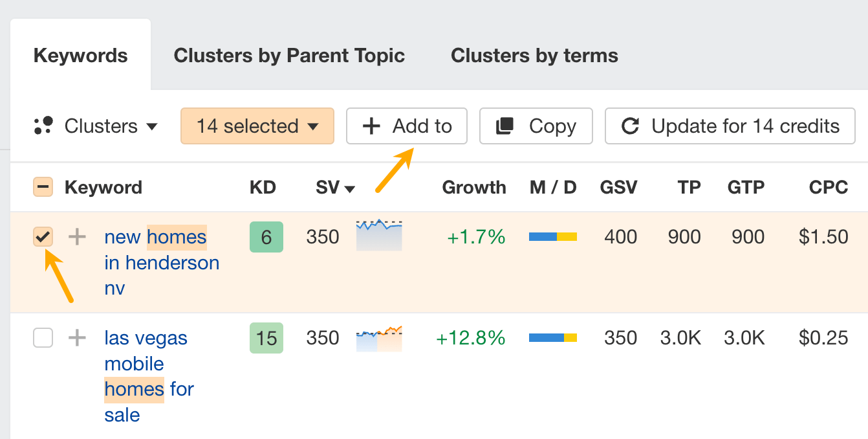Select the 'las vegas mobile homes for sale' checkbox
This screenshot has height=439, width=868.
click(43, 337)
